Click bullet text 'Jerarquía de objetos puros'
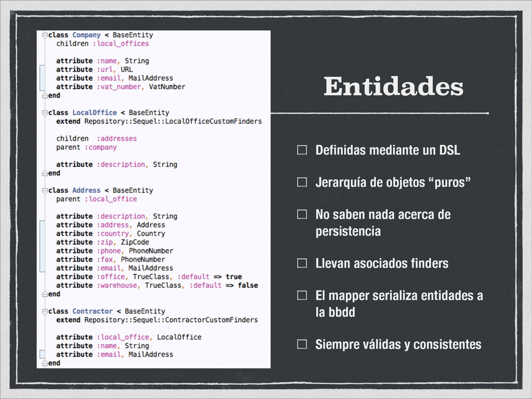532x399 pixels. coord(393,182)
